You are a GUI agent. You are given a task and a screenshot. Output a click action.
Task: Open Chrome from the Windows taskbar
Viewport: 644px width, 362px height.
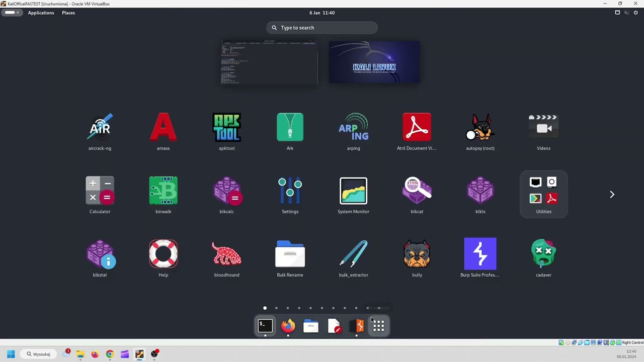coord(110,354)
